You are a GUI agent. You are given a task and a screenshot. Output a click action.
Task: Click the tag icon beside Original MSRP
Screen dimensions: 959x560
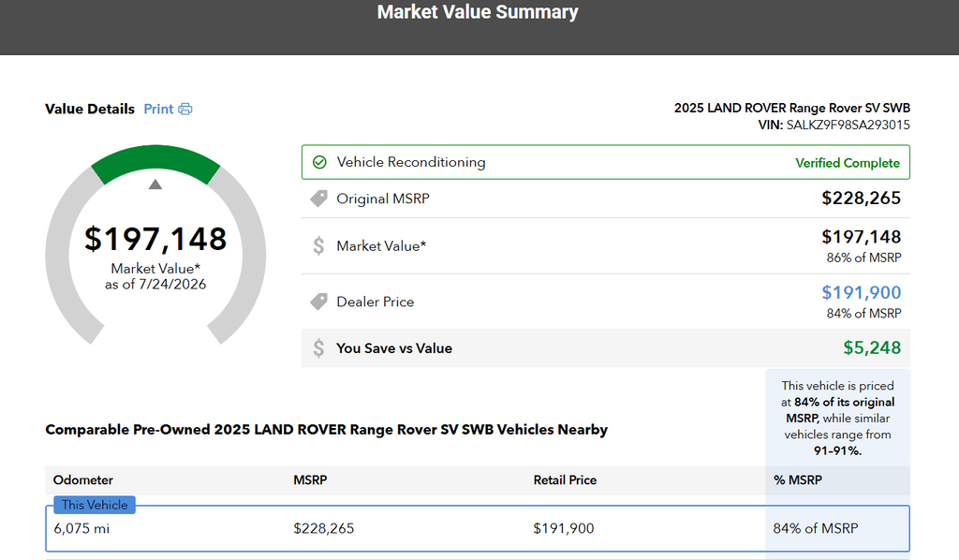click(318, 199)
